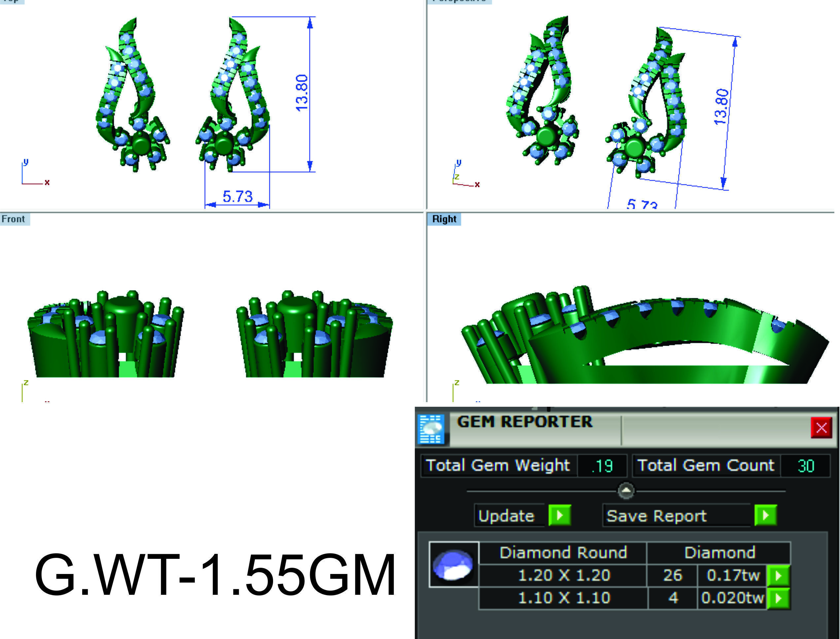Collapse panel with round up-arrow button

pos(626,491)
